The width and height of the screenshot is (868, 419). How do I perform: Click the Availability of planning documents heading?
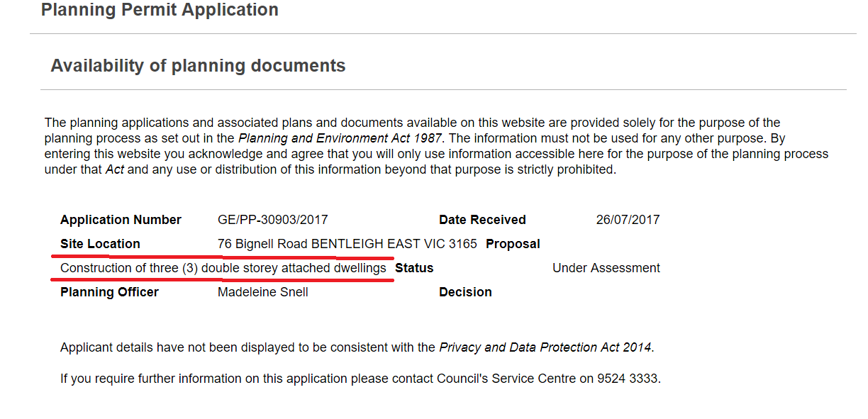tap(198, 66)
